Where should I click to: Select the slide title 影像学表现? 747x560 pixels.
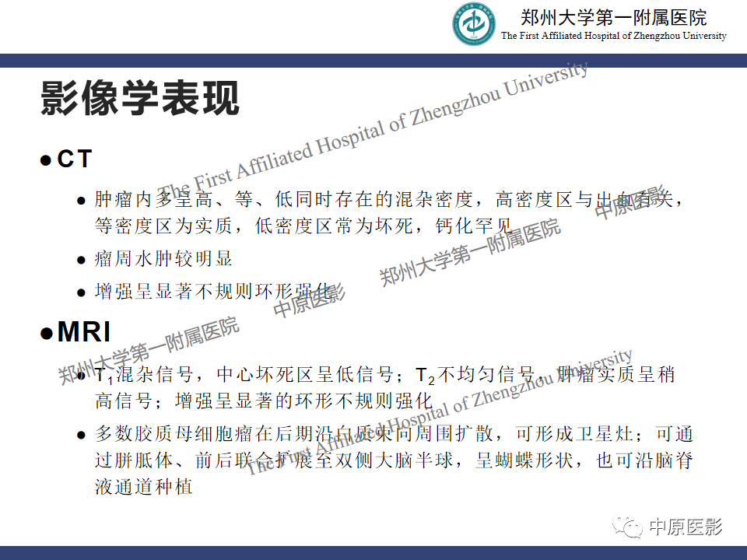click(139, 98)
